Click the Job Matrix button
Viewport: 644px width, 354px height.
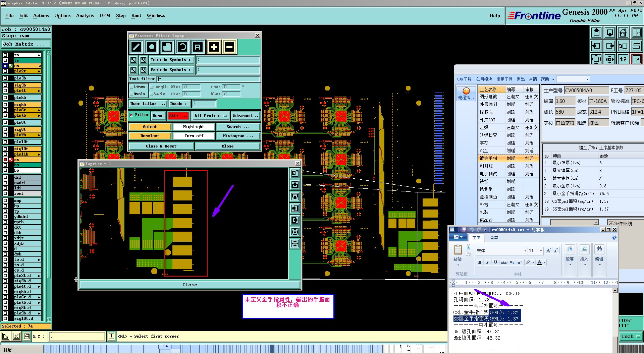[26, 44]
